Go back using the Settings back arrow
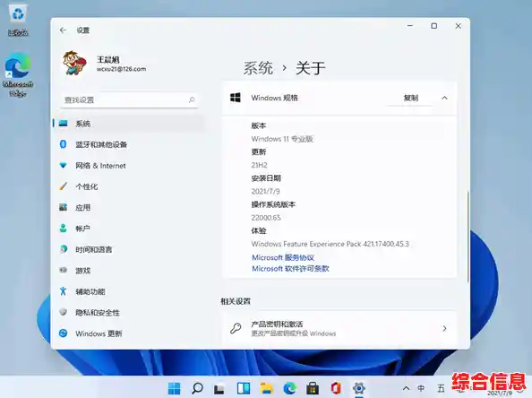The width and height of the screenshot is (532, 398). tap(63, 30)
